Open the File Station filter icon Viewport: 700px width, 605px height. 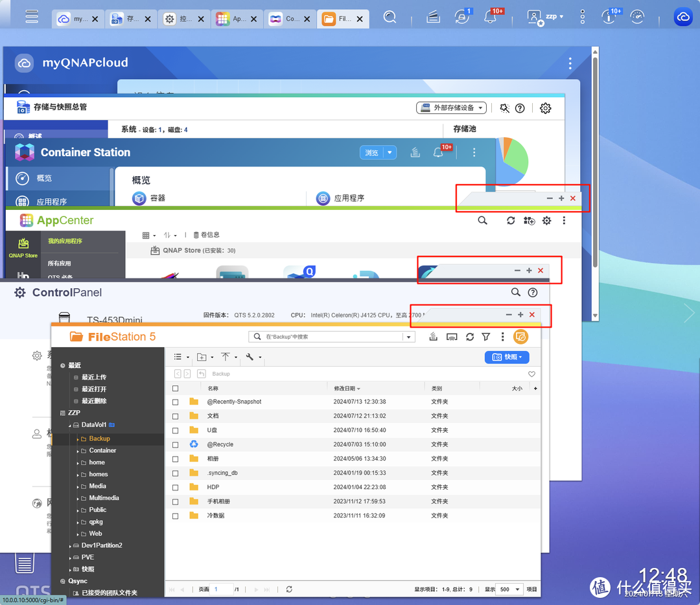[486, 337]
